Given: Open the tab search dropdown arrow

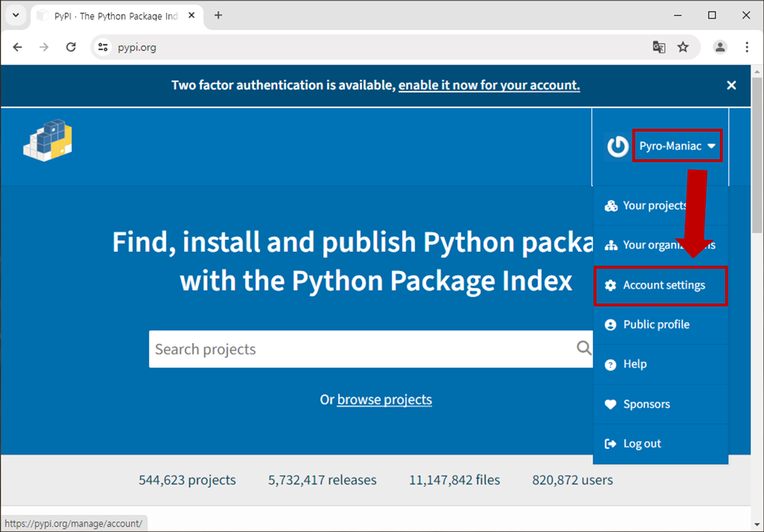Looking at the screenshot, I should coord(16,15).
